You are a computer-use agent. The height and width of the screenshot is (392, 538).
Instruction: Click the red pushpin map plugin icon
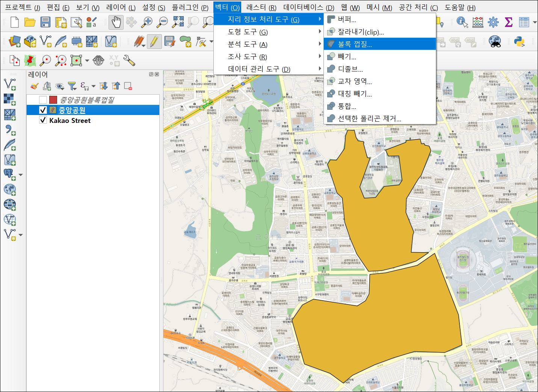point(30,60)
